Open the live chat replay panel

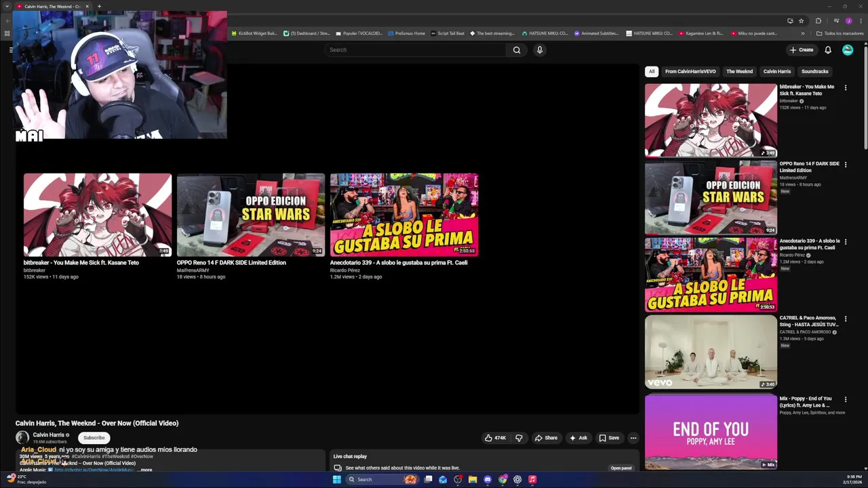(620, 468)
